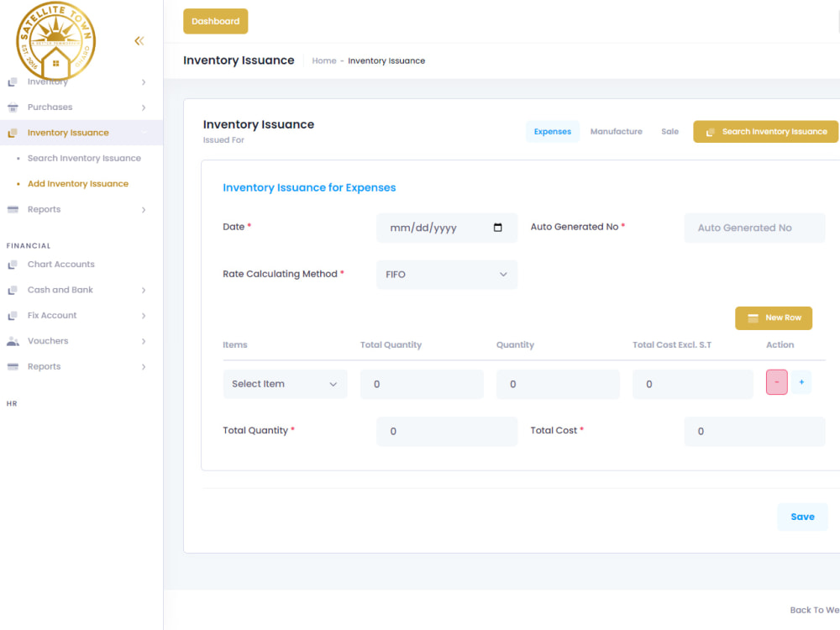Click the Inventory menu icon
This screenshot has height=630, width=840.
coord(13,82)
